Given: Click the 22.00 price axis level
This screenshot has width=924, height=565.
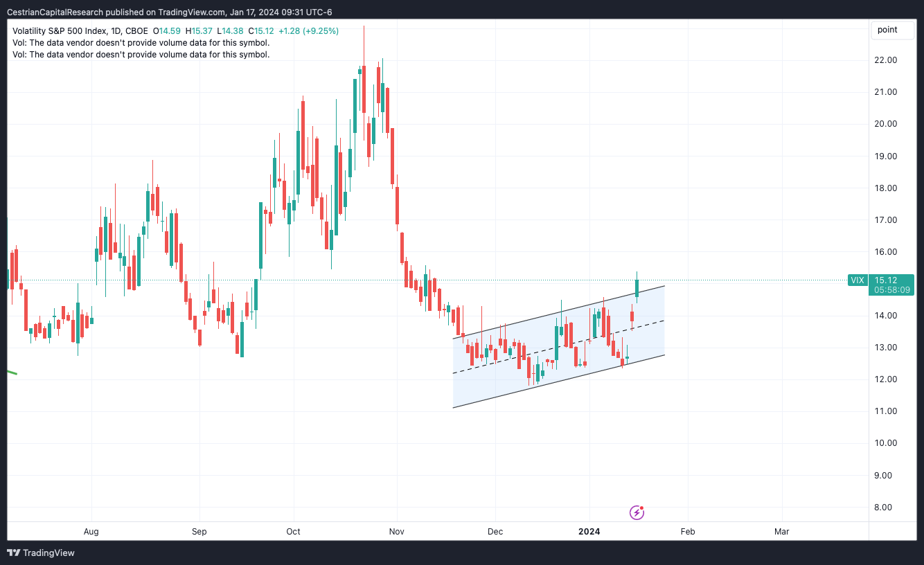Looking at the screenshot, I should 886,60.
